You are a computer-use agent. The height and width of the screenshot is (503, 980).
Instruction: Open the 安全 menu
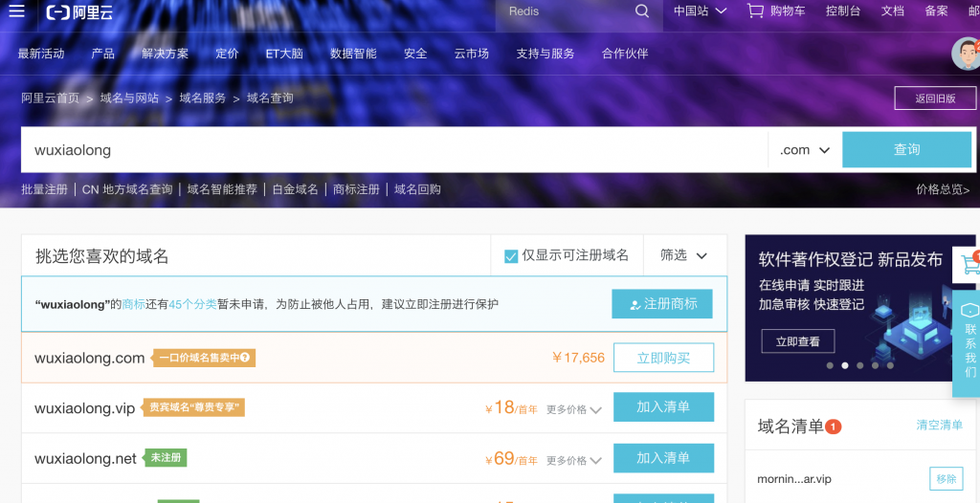(415, 54)
